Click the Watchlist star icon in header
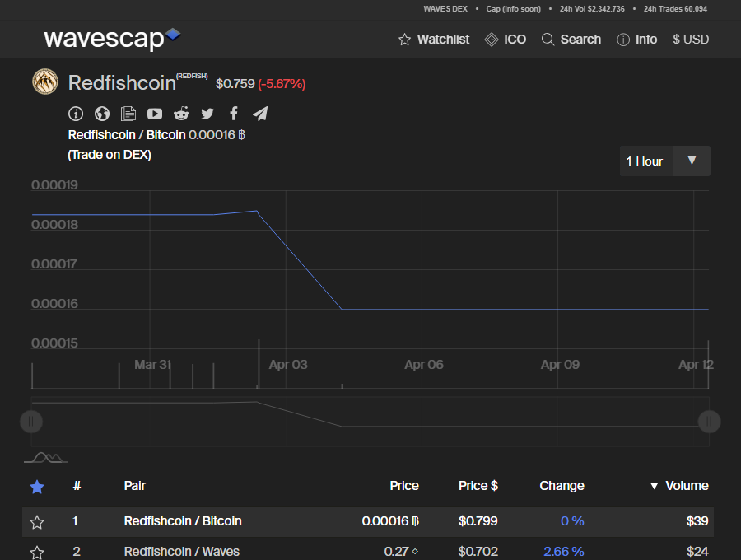Image resolution: width=741 pixels, height=560 pixels. coord(404,40)
